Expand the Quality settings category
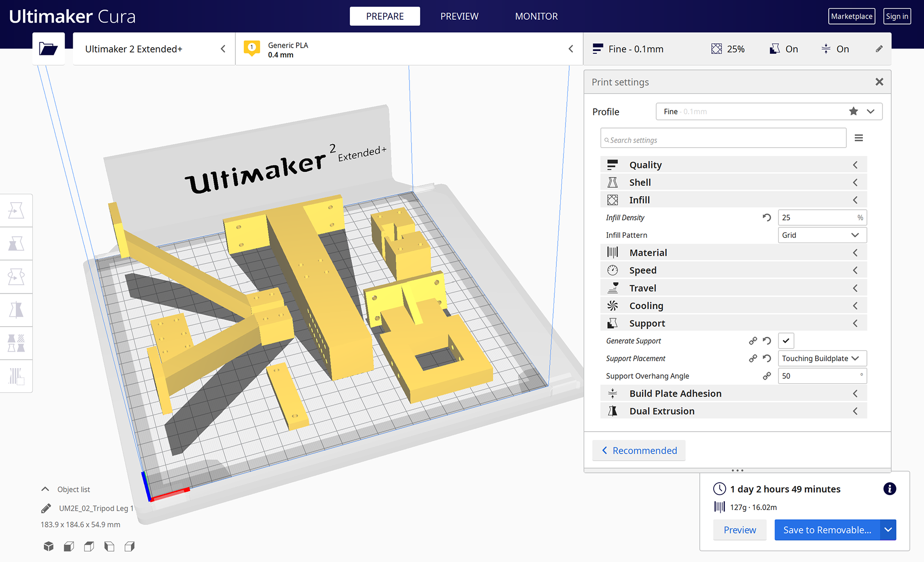The width and height of the screenshot is (924, 562). (x=733, y=165)
